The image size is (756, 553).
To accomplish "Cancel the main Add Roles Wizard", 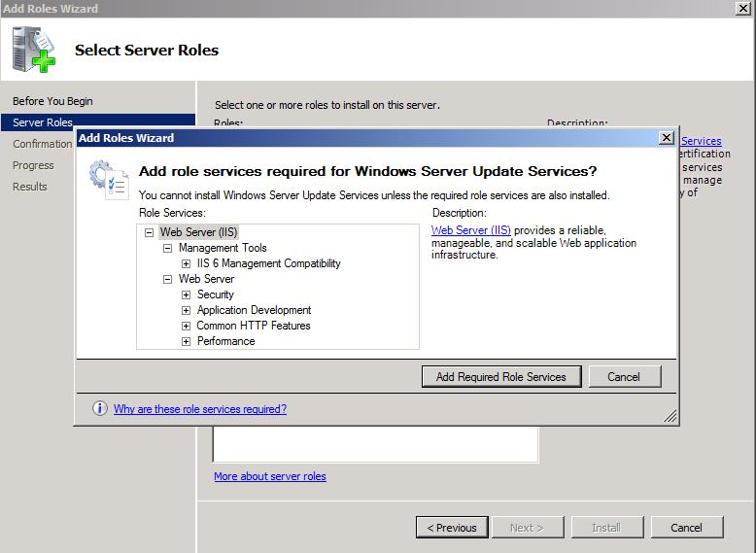I will [687, 528].
